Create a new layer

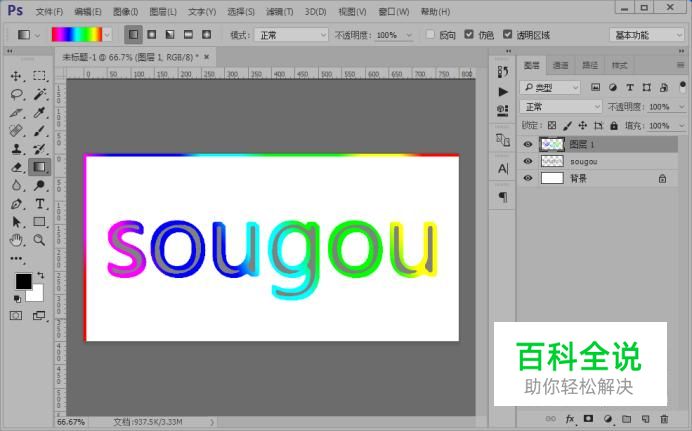(645, 419)
